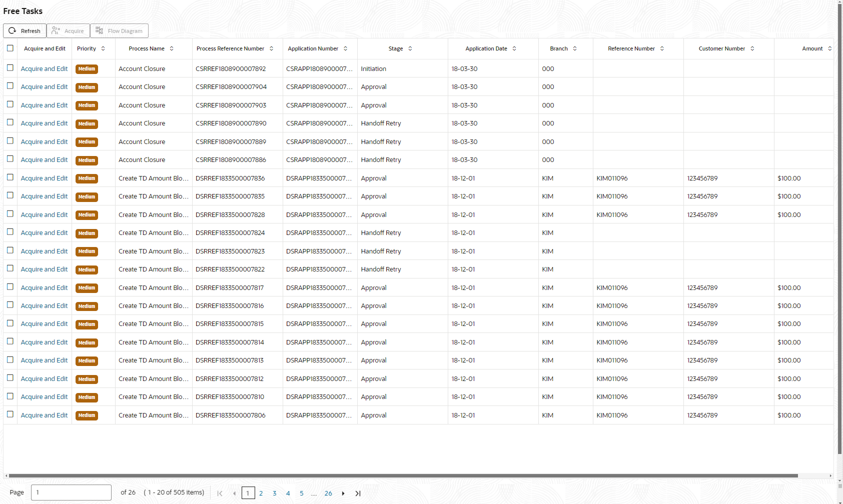Sort by Process Name column arrows

(172, 48)
